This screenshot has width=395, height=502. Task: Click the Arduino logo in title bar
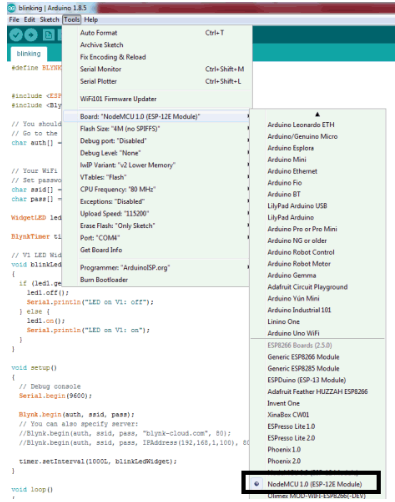click(11, 7)
